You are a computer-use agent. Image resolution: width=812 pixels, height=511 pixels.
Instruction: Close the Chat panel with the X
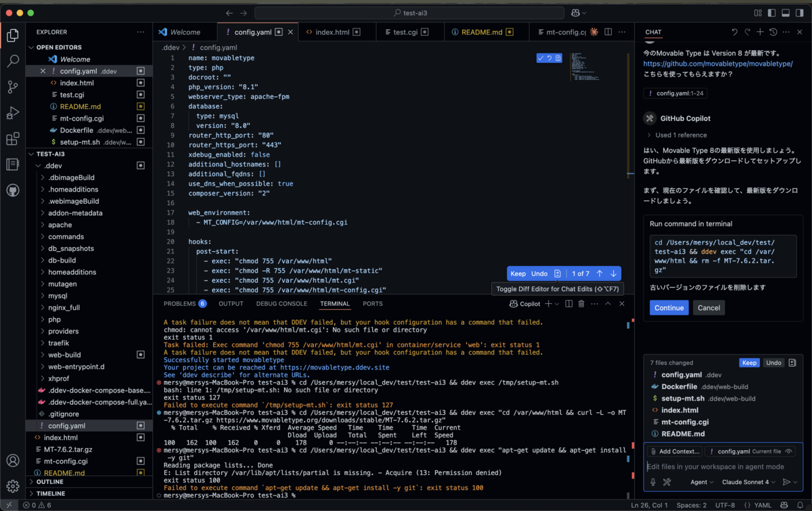[x=799, y=32]
